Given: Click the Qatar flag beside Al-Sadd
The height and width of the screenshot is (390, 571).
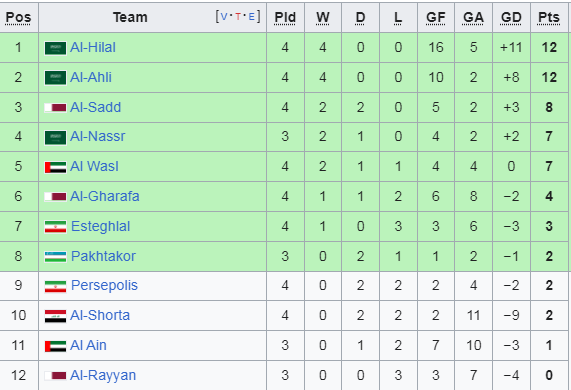Looking at the screenshot, I should click(55, 108).
